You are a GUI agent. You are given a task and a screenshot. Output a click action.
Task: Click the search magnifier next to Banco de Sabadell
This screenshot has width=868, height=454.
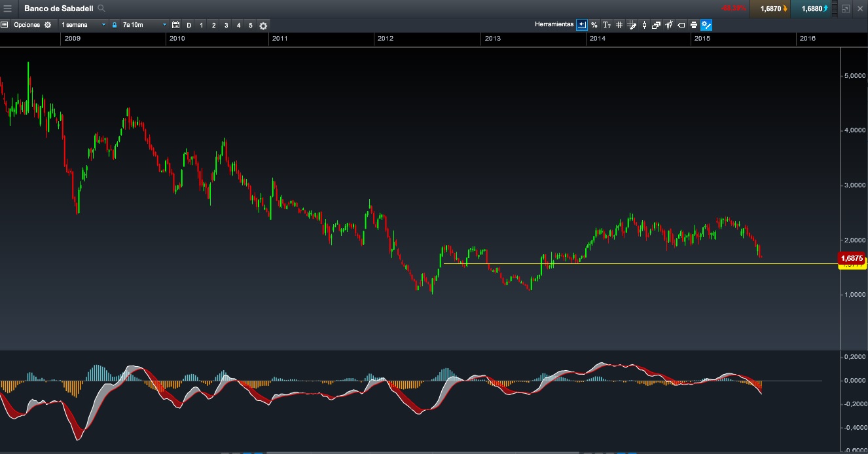101,9
